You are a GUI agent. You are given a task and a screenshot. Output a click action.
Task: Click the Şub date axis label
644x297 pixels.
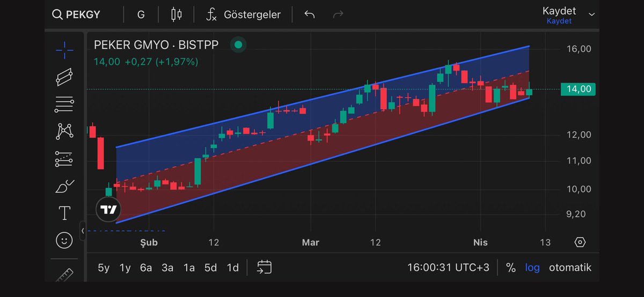pos(149,243)
